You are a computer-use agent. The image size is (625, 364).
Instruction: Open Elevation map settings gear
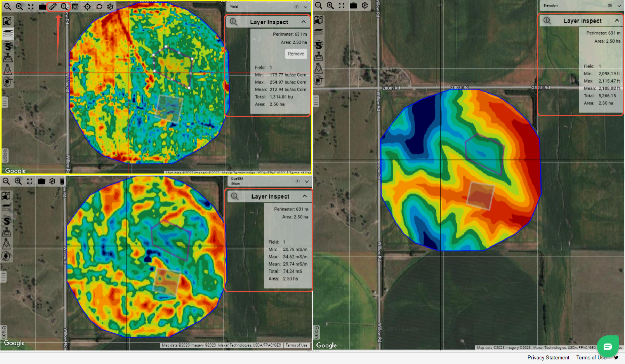[365, 6]
